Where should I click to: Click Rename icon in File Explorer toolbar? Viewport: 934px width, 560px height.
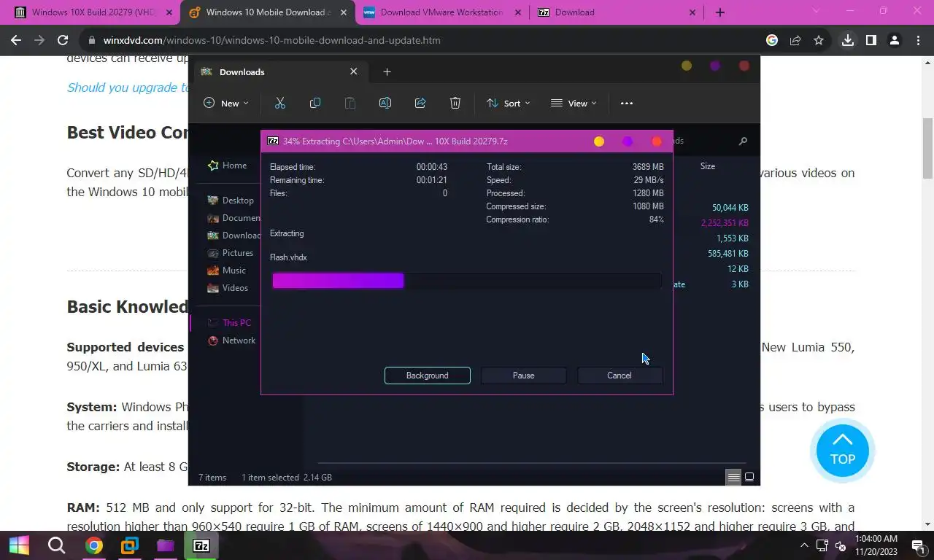click(385, 103)
